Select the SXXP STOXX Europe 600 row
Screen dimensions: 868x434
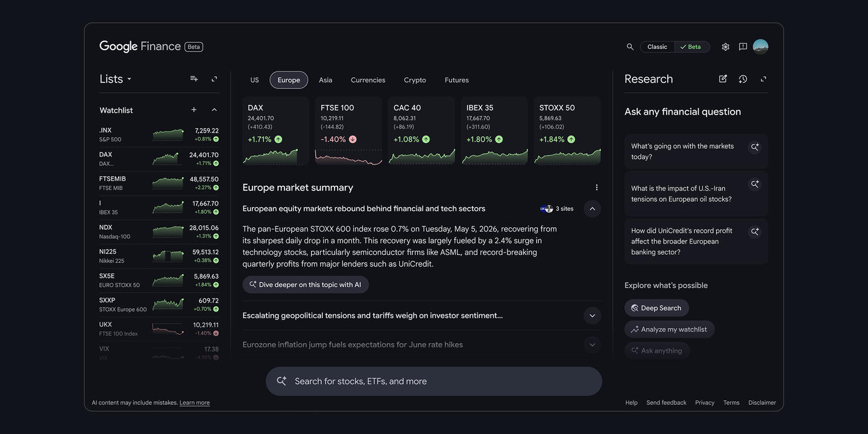159,304
